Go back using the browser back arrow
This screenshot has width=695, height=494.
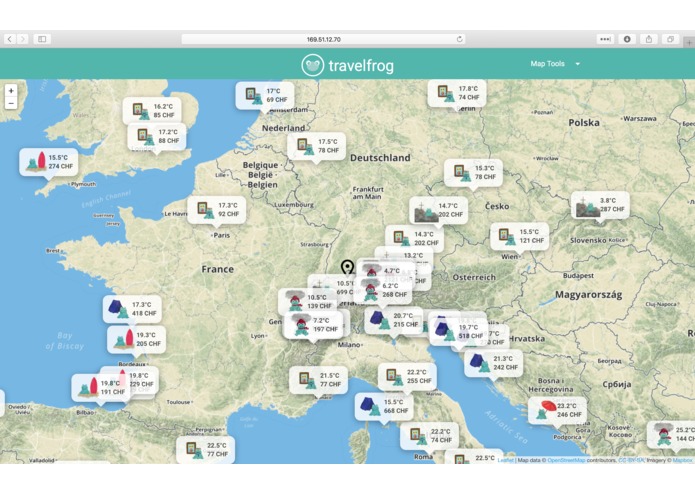click(x=10, y=39)
